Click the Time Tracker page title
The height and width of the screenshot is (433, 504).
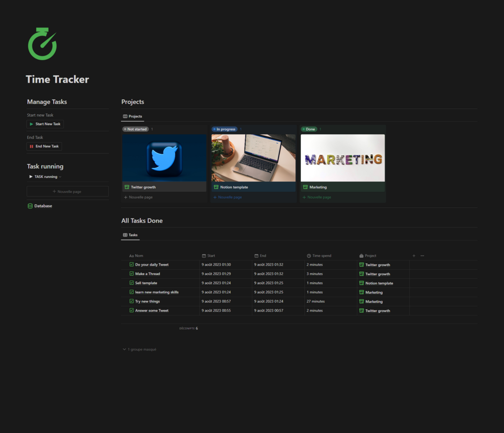57,79
